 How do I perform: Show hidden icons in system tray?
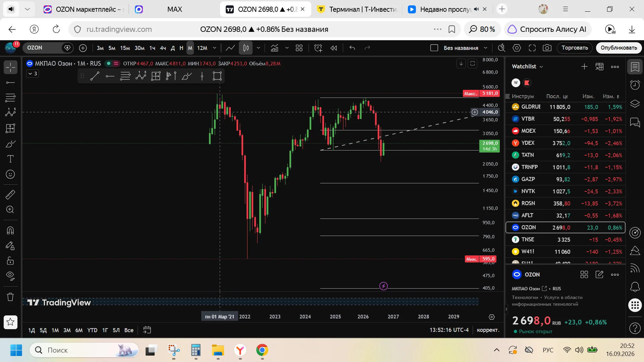497,350
